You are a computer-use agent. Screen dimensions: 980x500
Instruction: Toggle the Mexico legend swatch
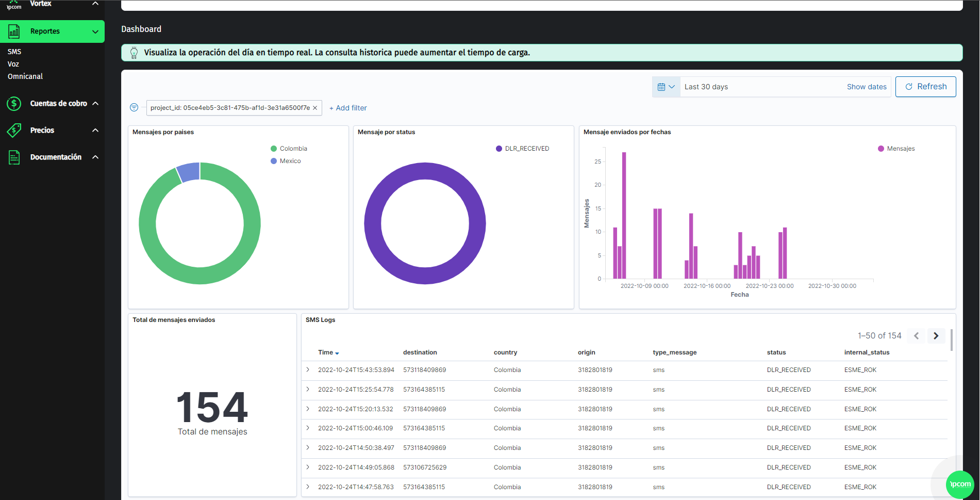pyautogui.click(x=274, y=161)
